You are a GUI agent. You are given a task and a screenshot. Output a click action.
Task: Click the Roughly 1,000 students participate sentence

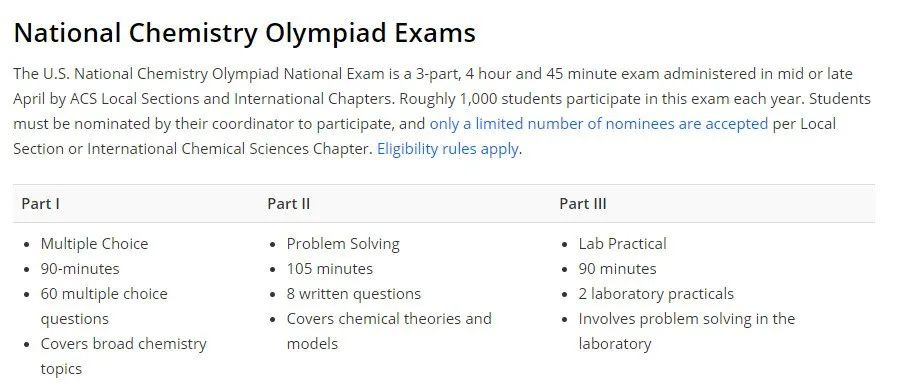[x=602, y=99]
